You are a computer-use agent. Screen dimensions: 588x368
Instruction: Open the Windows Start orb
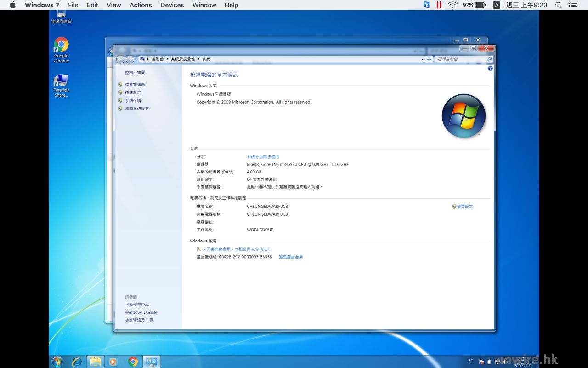[x=57, y=362]
